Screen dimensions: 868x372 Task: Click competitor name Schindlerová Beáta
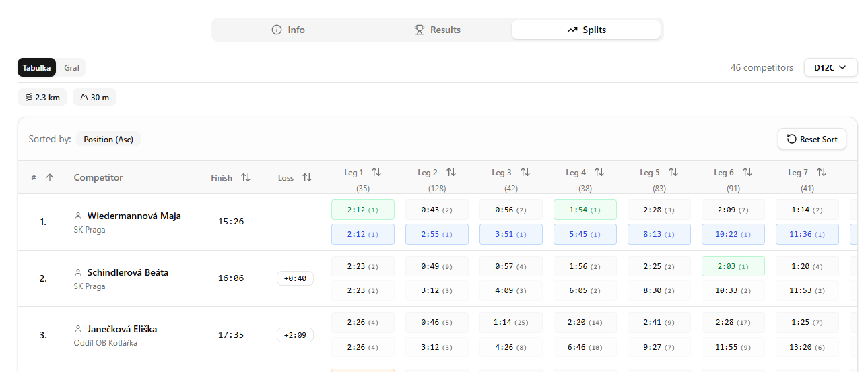[x=127, y=272]
